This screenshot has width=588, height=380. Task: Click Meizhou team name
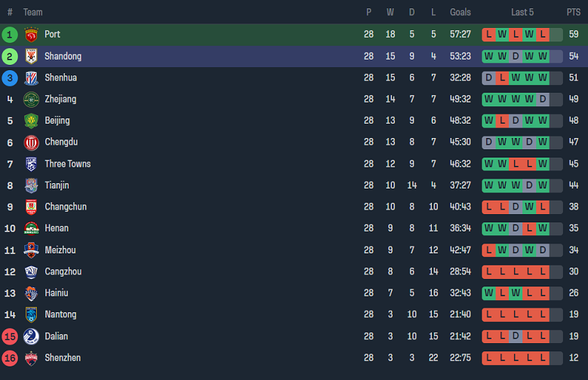click(60, 250)
